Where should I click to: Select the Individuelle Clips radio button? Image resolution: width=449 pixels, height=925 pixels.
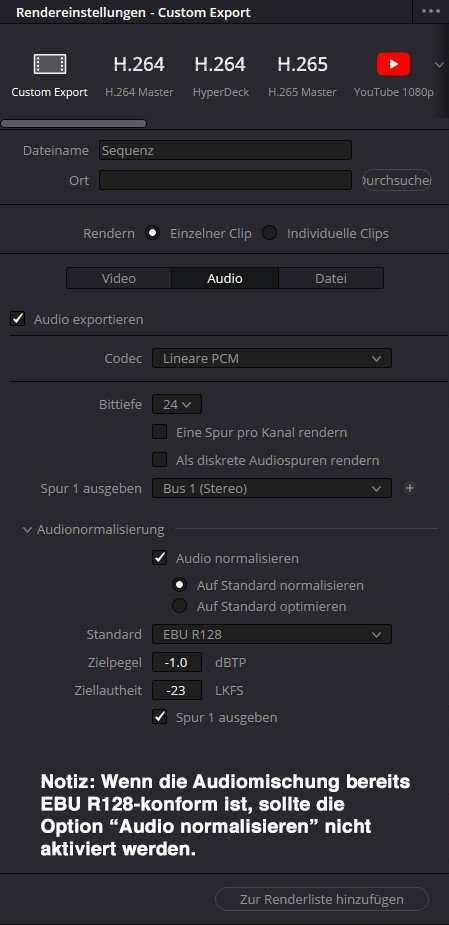269,233
